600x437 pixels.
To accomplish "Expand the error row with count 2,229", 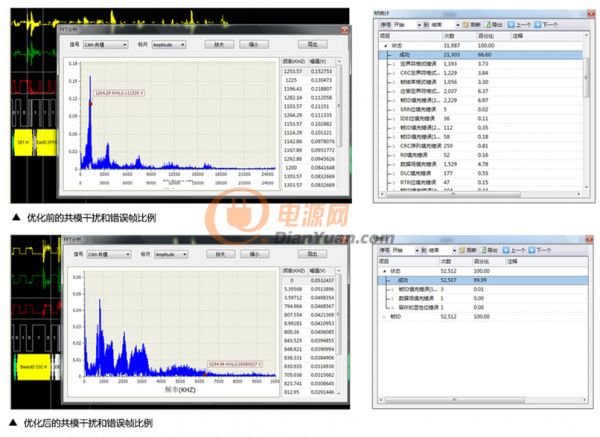I will pyautogui.click(x=394, y=100).
